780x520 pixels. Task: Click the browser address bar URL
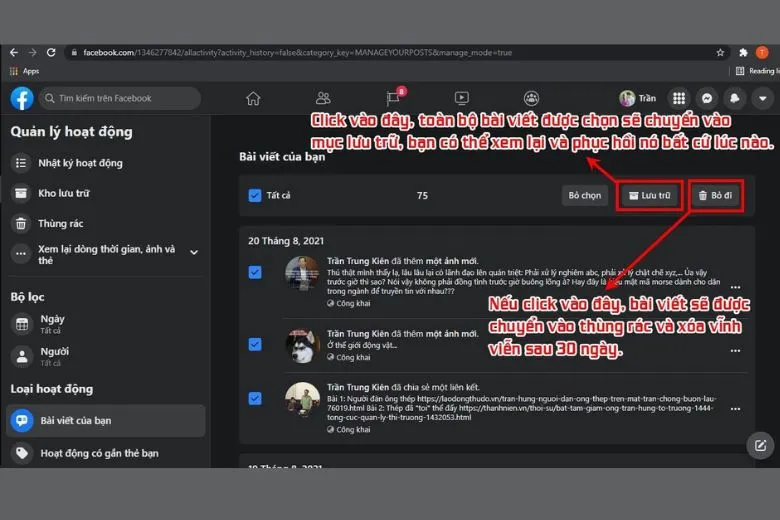coord(297,52)
